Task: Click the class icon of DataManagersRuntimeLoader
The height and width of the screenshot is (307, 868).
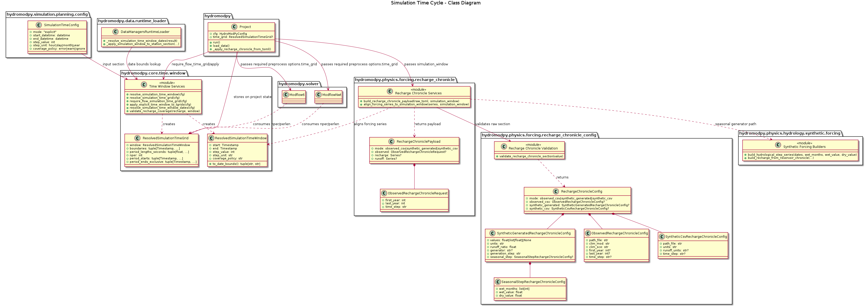Action: [116, 32]
